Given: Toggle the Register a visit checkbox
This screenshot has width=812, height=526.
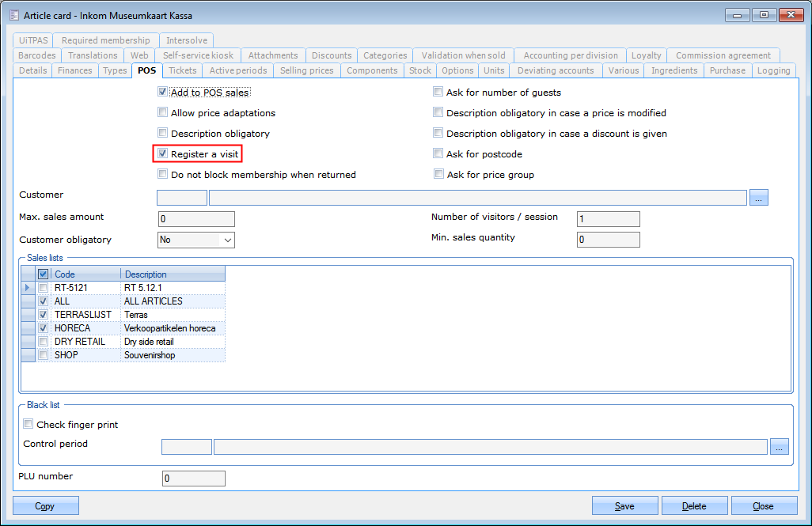Looking at the screenshot, I should tap(163, 154).
